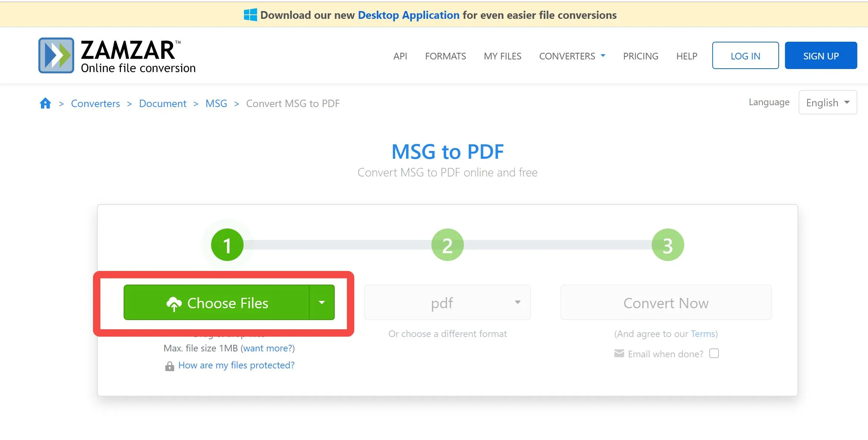The width and height of the screenshot is (868, 440).
Task: Open the Pricing page
Action: (640, 56)
